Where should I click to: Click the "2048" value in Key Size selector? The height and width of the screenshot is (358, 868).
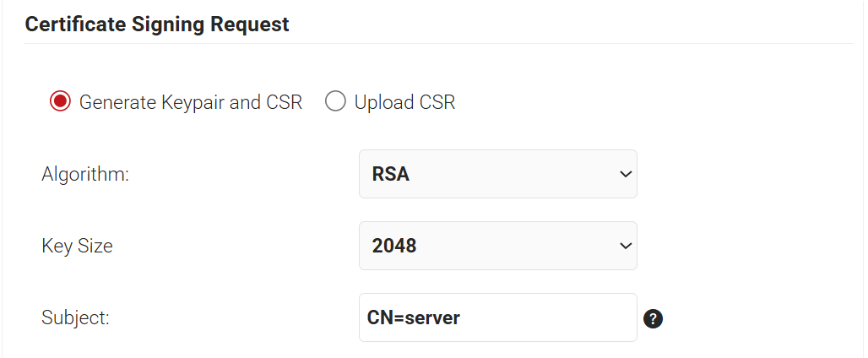[x=394, y=247]
